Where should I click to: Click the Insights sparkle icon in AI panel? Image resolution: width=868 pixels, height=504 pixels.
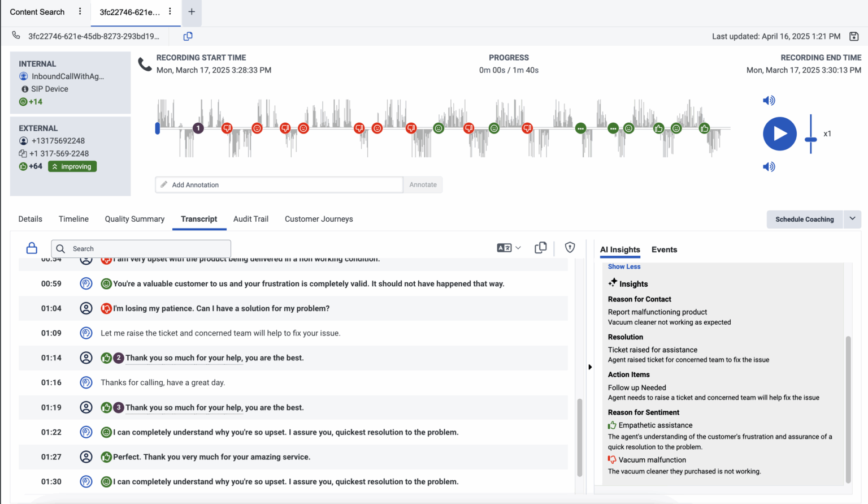(613, 283)
